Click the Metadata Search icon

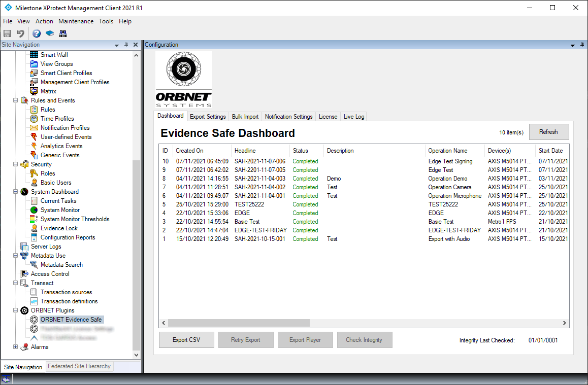point(34,265)
